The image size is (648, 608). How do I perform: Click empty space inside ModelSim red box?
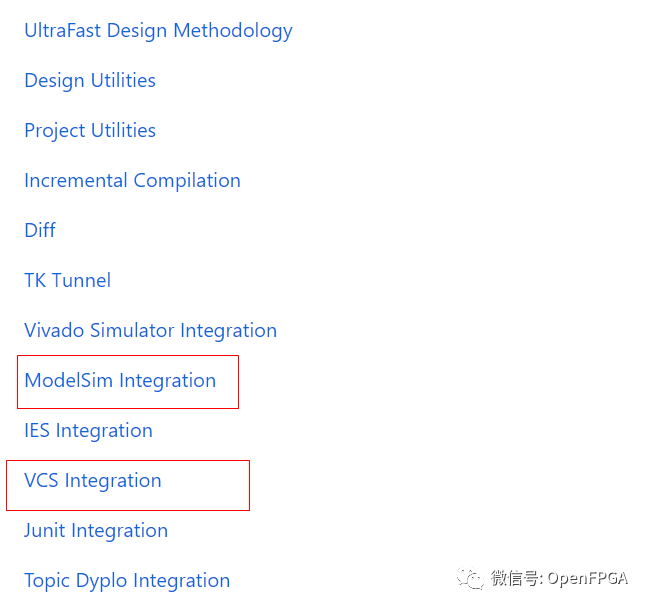click(x=226, y=397)
